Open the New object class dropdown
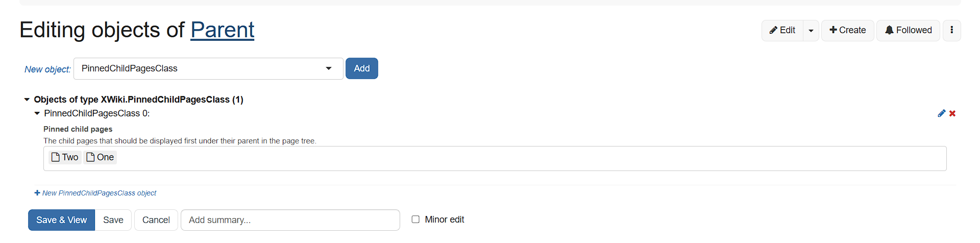 coord(208,68)
